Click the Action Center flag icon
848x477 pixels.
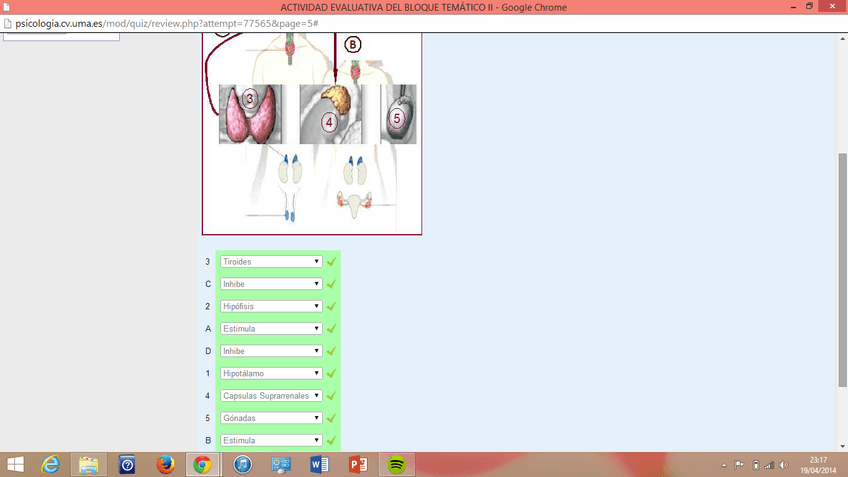(x=739, y=465)
